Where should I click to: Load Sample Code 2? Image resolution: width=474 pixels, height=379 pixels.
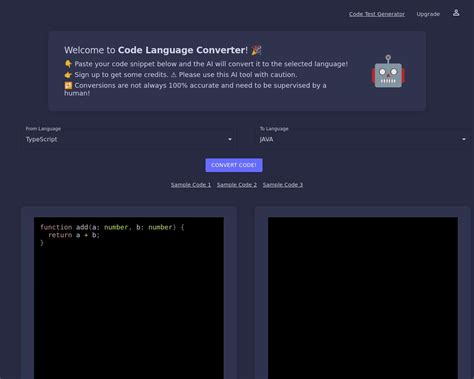[x=237, y=185]
